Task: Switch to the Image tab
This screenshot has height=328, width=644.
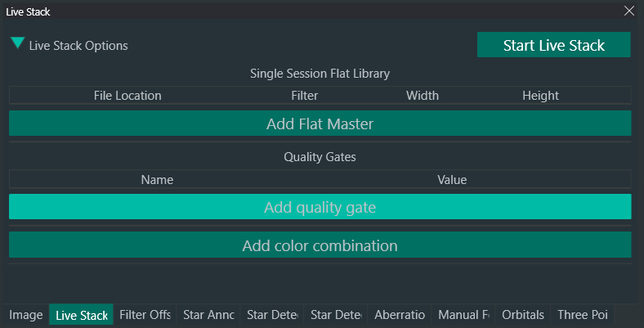Action: 26,315
